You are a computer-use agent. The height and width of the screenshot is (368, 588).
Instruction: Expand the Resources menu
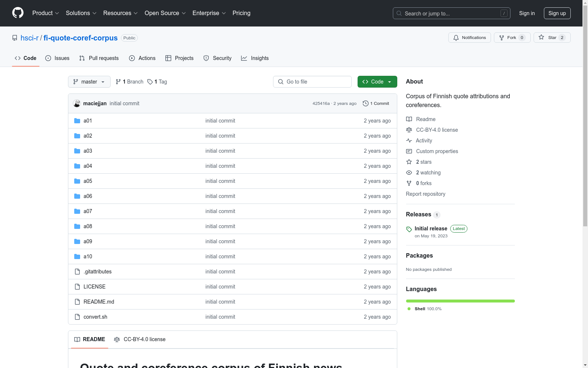point(121,13)
